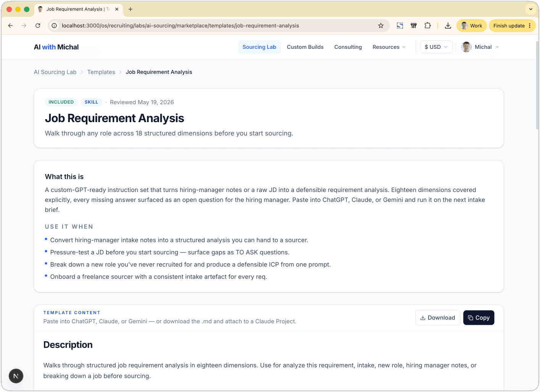Click the INCLUDED badge
Image resolution: width=540 pixels, height=392 pixels.
61,102
